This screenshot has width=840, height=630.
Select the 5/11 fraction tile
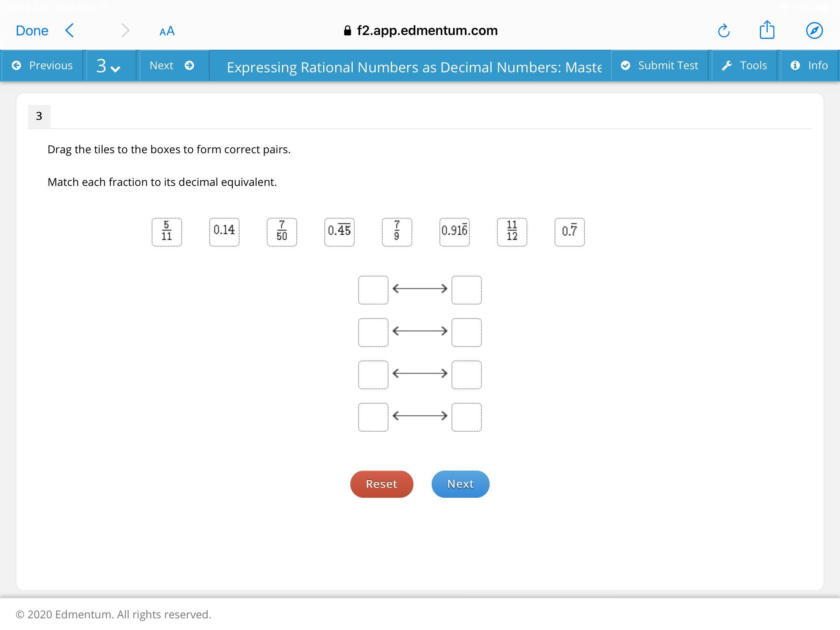click(166, 232)
